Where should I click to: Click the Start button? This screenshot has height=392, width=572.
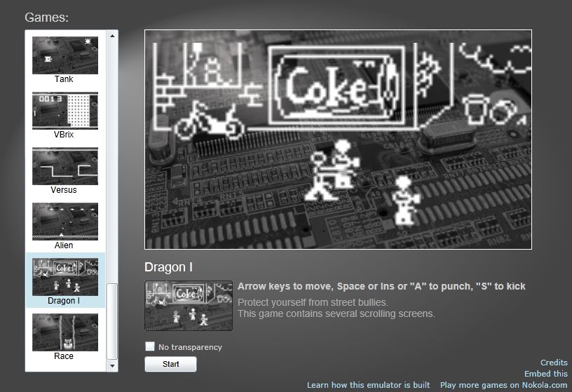[170, 364]
